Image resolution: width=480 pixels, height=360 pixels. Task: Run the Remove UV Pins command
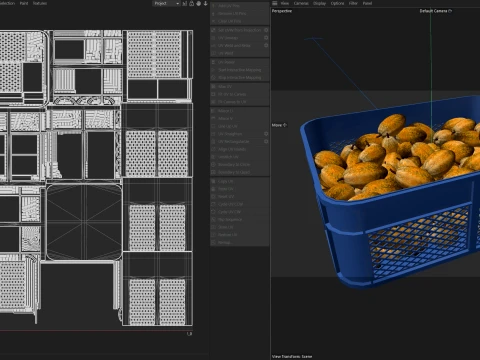tap(239, 13)
